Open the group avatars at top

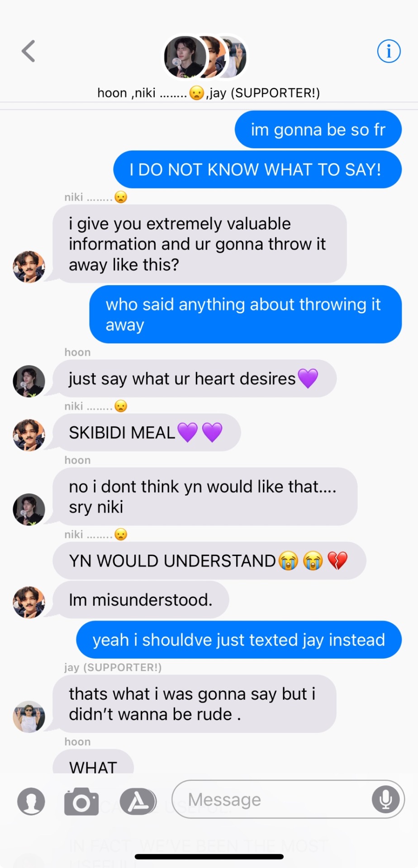pyautogui.click(x=205, y=57)
